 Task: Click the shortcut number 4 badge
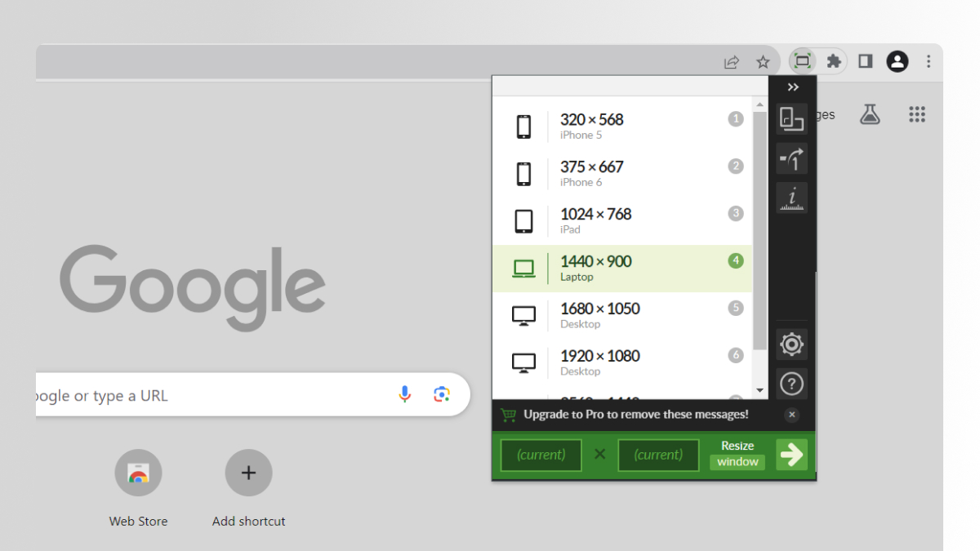[x=736, y=261]
